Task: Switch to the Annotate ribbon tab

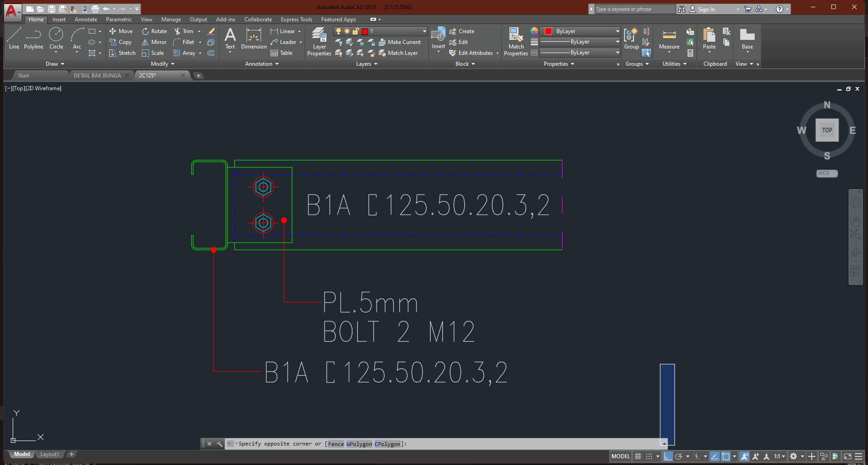Action: pos(86,19)
